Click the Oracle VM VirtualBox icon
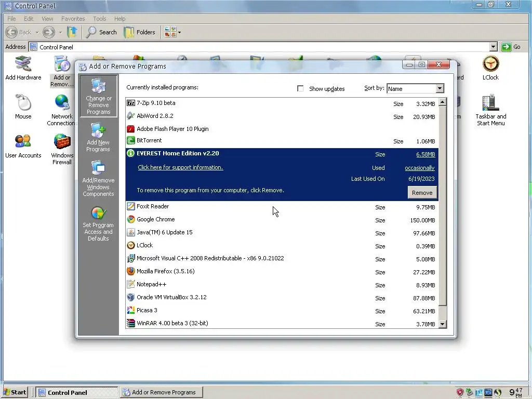 point(130,297)
